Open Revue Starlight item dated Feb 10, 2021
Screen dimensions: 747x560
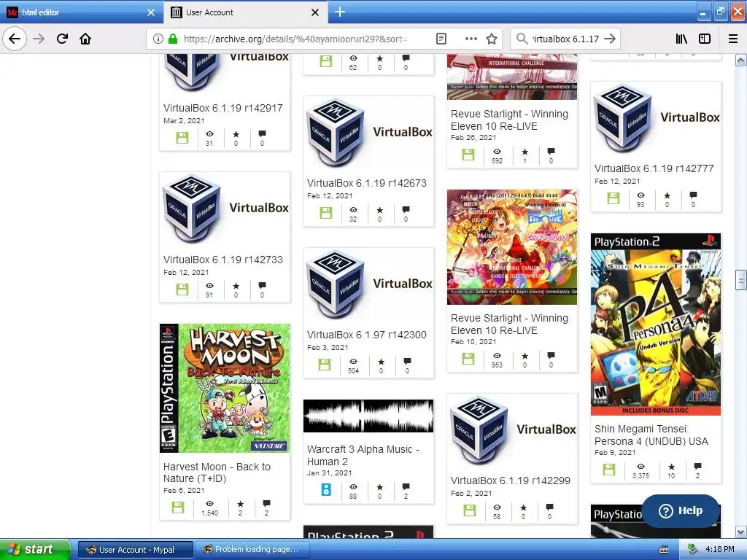[x=509, y=324]
